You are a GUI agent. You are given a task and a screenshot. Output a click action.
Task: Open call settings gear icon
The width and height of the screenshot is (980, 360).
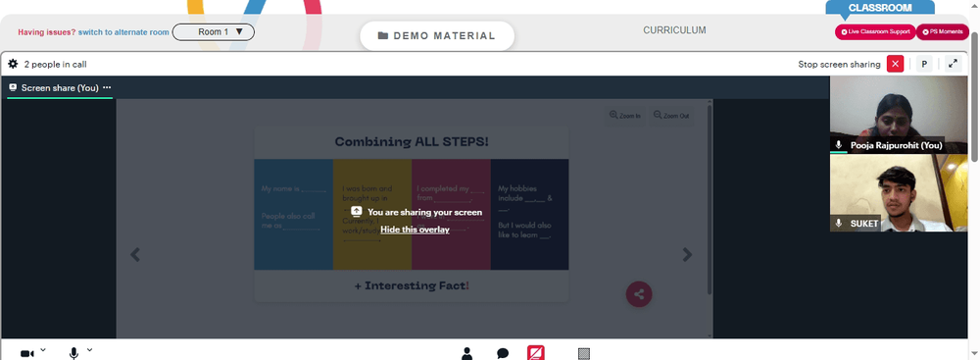13,64
